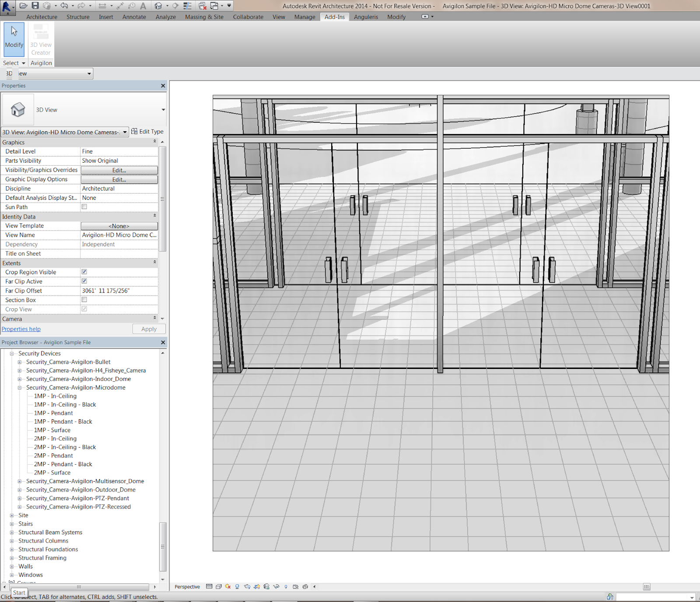
Task: Click the Visibility/Graphics Overrides Edit button
Action: (119, 170)
